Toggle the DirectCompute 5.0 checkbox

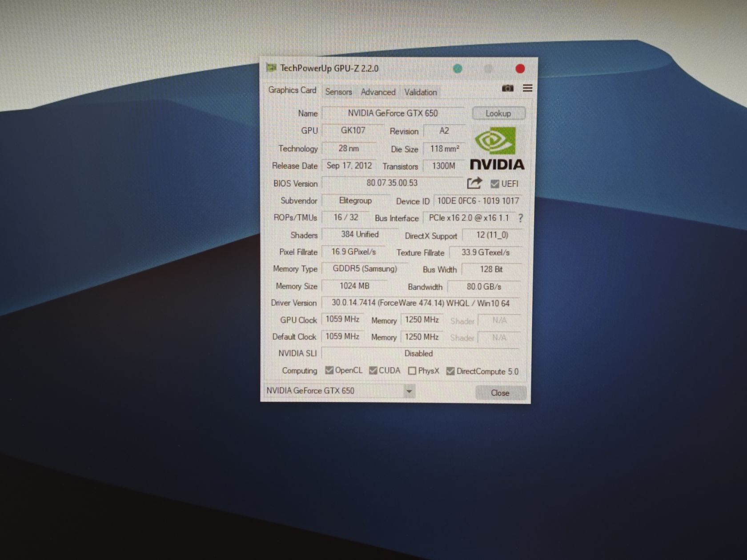click(x=450, y=371)
